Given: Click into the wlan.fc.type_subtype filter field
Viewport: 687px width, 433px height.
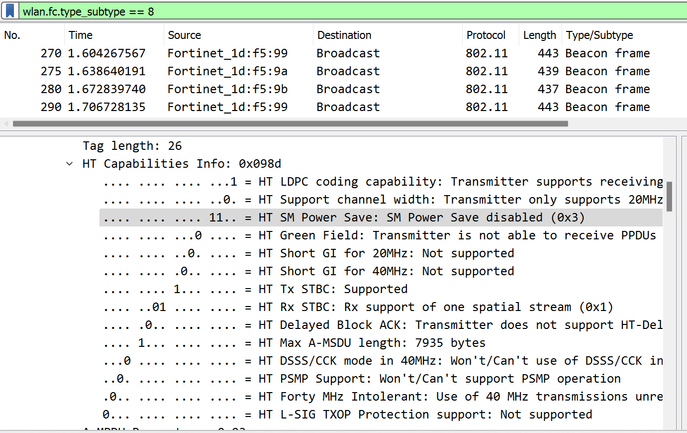Looking at the screenshot, I should tap(300, 10).
